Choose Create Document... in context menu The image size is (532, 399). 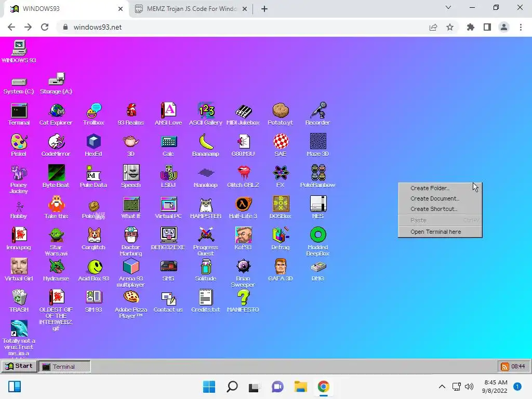pyautogui.click(x=440, y=198)
